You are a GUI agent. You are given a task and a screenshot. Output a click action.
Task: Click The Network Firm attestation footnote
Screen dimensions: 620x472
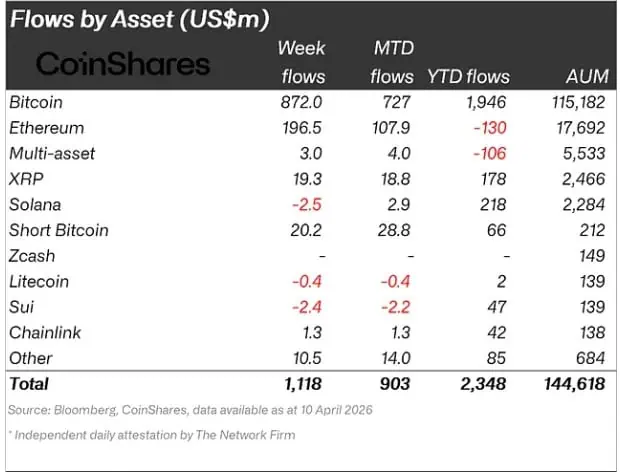click(x=153, y=435)
